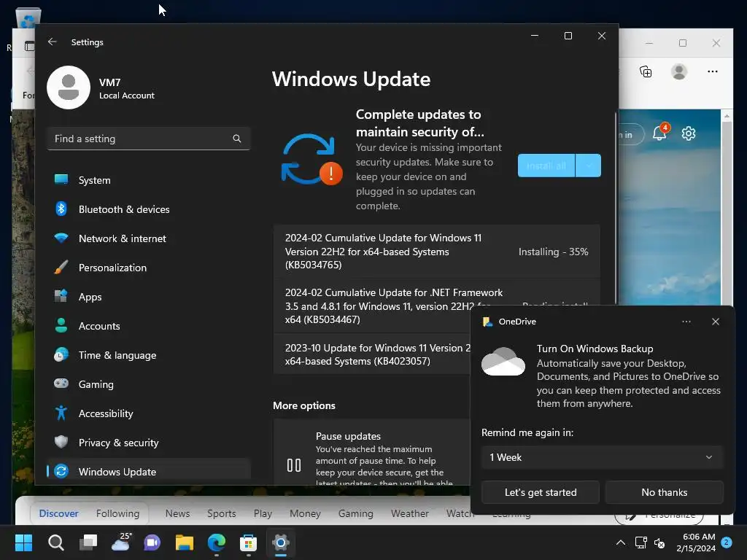Select Windows Update in sidebar
This screenshot has width=747, height=560.
coord(148,472)
